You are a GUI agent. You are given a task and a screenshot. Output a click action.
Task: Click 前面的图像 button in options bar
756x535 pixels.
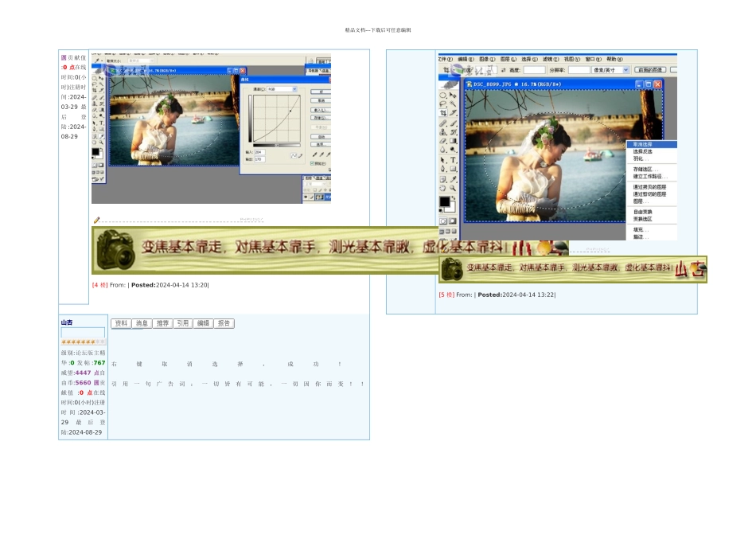(x=650, y=70)
